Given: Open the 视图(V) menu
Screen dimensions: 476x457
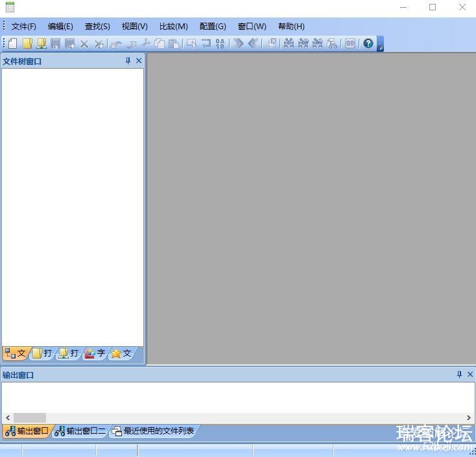Looking at the screenshot, I should coord(134,27).
